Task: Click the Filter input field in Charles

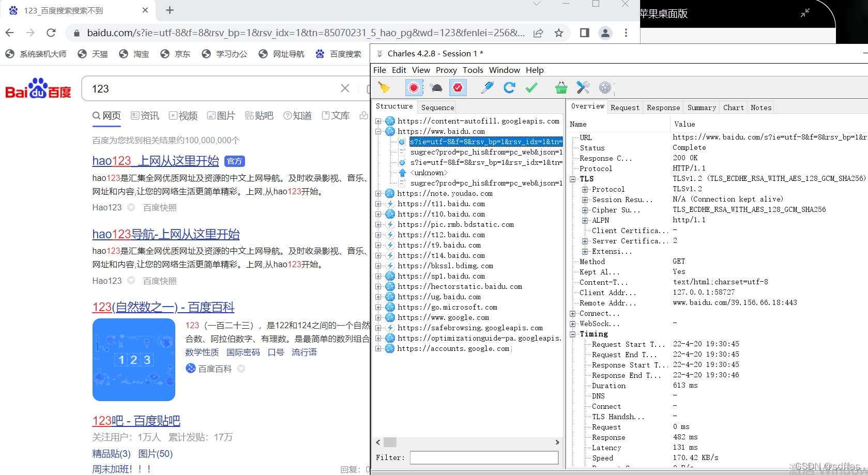Action: coord(484,457)
